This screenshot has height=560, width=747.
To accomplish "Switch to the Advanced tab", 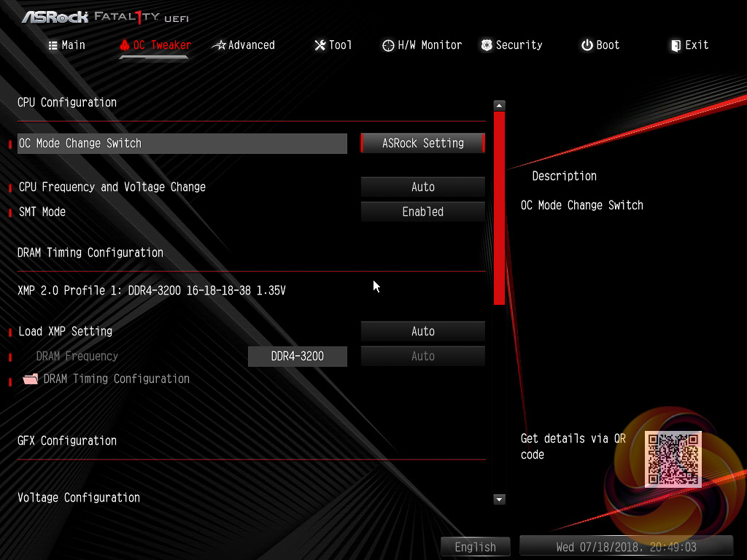I will pyautogui.click(x=244, y=45).
